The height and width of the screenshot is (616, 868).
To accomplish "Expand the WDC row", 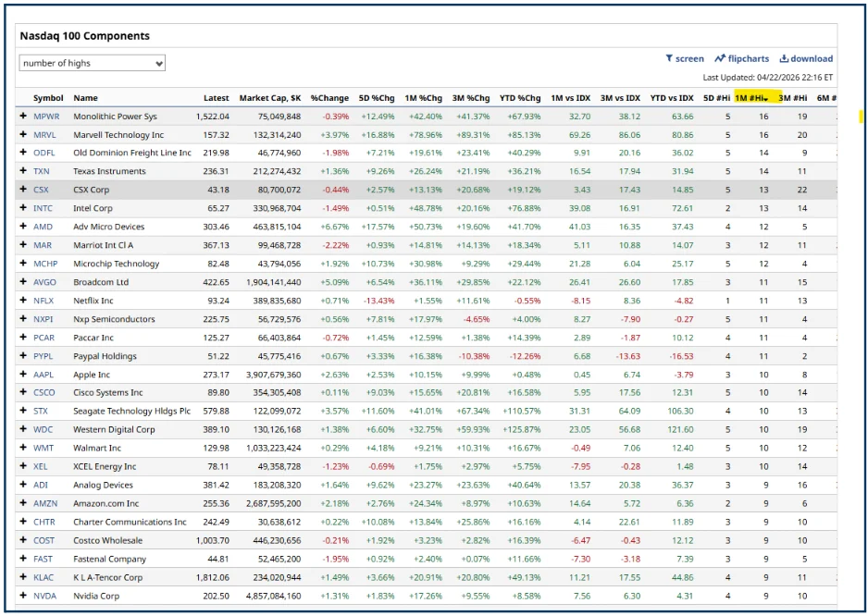I will [x=23, y=429].
